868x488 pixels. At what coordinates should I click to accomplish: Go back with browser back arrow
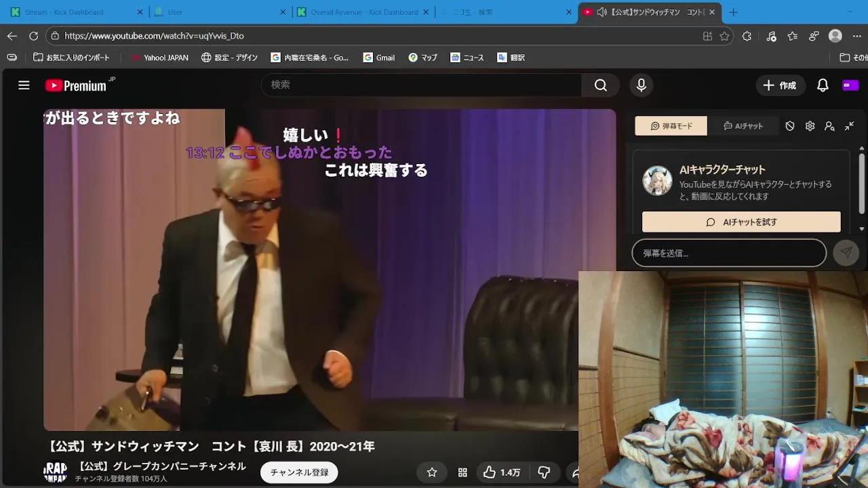coord(12,36)
